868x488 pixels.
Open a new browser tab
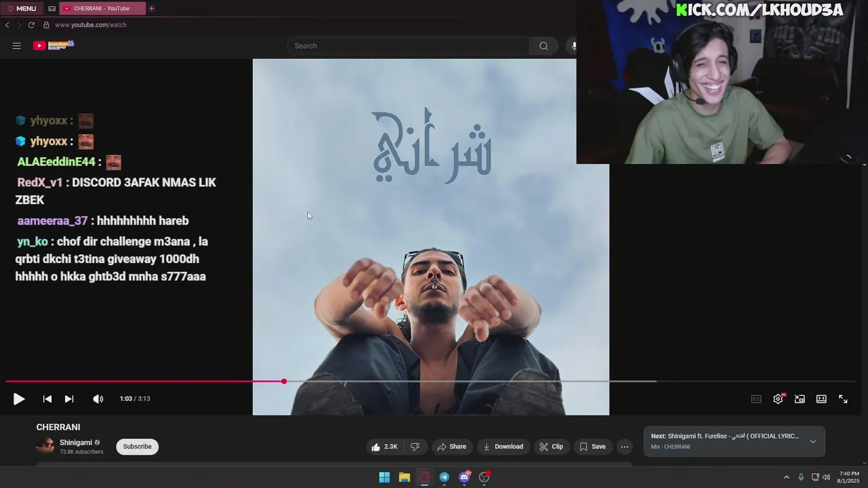(x=151, y=8)
